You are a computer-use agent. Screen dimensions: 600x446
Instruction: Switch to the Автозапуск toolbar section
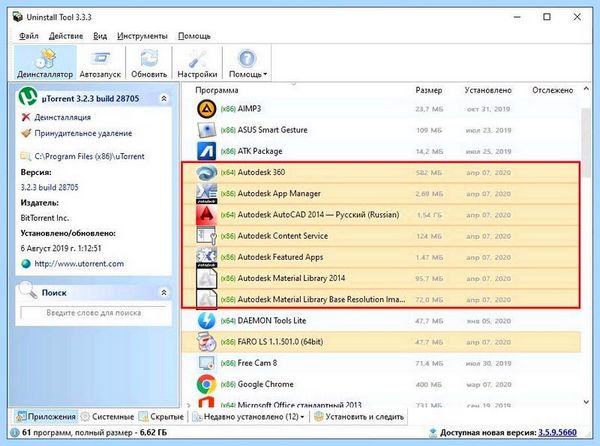(x=100, y=63)
